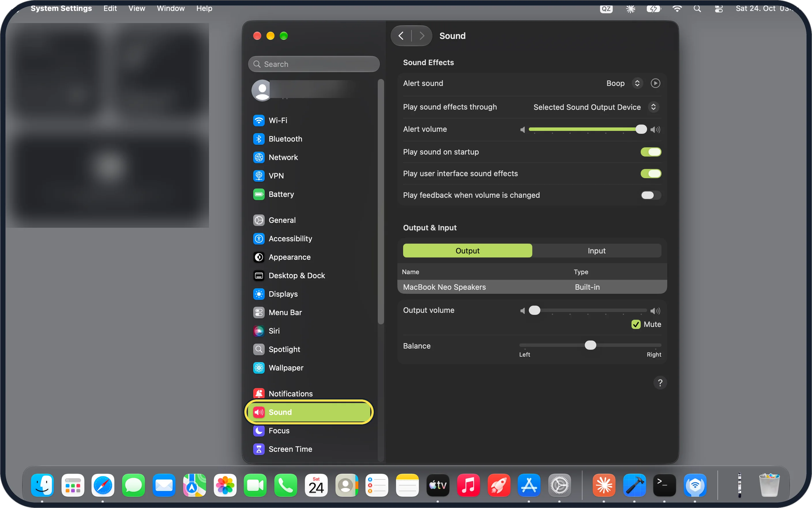
Task: Click the Alert volume slider
Action: click(587, 129)
